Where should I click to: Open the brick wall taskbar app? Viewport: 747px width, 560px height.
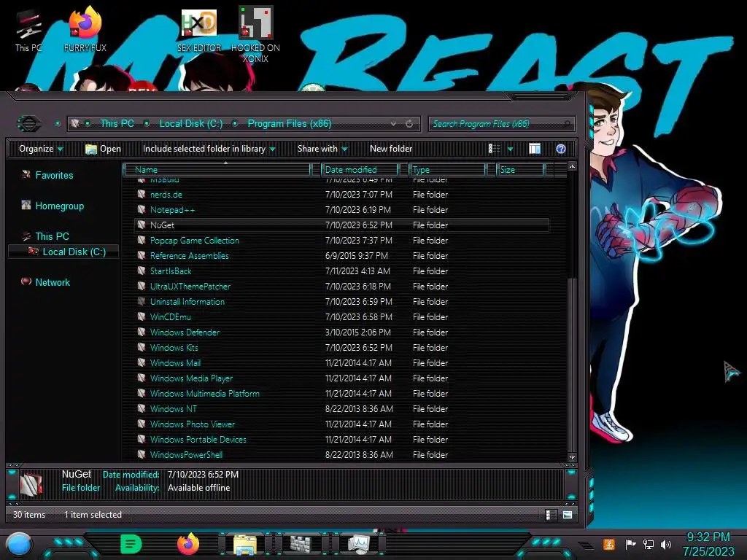(x=301, y=545)
